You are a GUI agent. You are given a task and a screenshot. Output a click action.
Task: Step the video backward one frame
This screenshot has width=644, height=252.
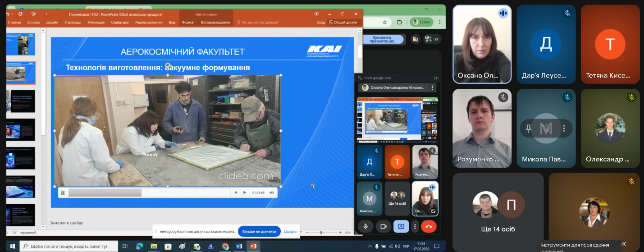[x=236, y=193]
